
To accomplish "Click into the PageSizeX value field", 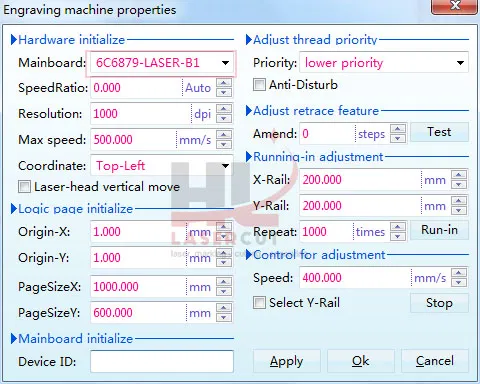I will pos(138,287).
